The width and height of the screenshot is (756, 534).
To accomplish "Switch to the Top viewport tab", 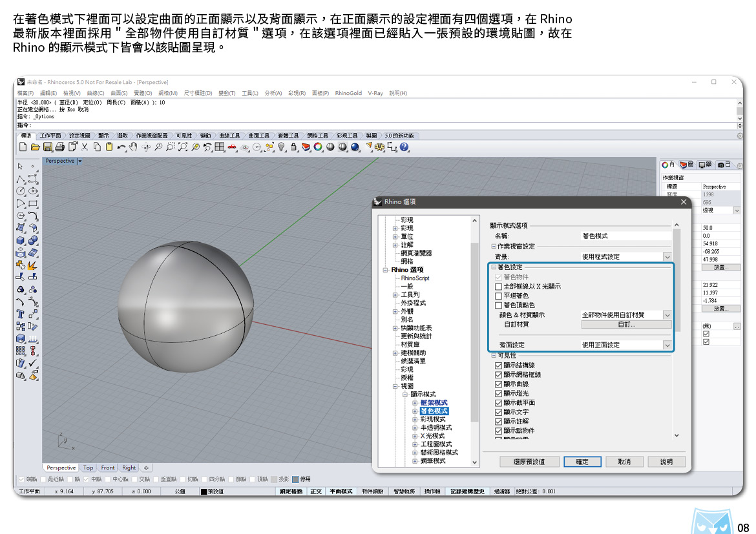I will tap(89, 468).
